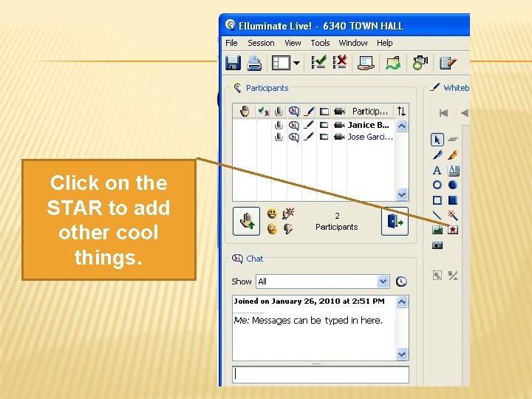Click the video camera toolbar icon

click(x=420, y=63)
